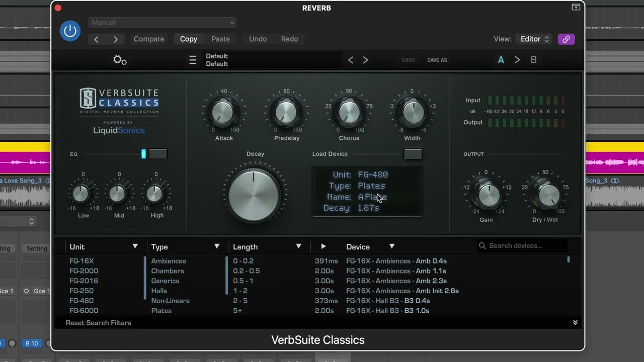644x362 pixels.
Task: Select FG-16X in Unit list
Action: click(x=82, y=261)
